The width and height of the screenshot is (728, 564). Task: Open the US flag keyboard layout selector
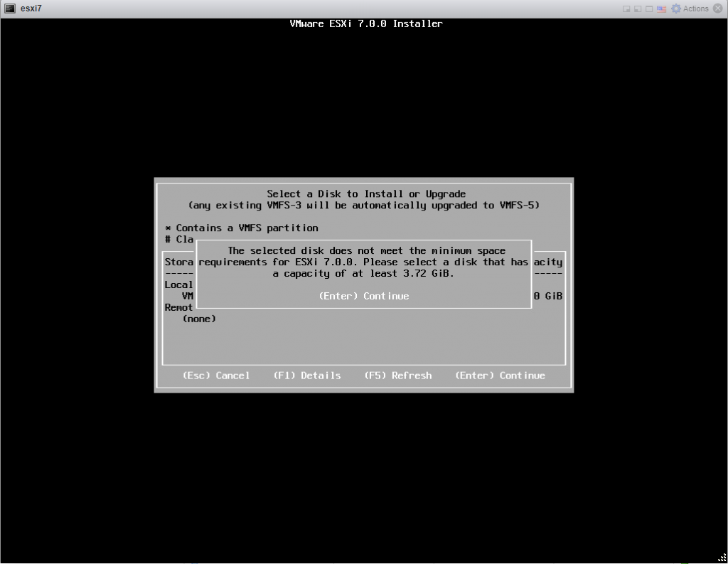tap(662, 9)
